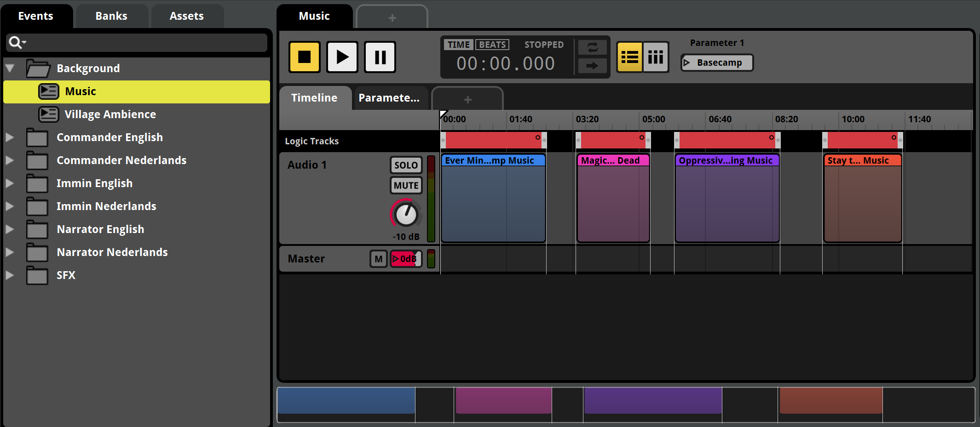
Task: Expand the SFX folder
Action: click(x=10, y=275)
